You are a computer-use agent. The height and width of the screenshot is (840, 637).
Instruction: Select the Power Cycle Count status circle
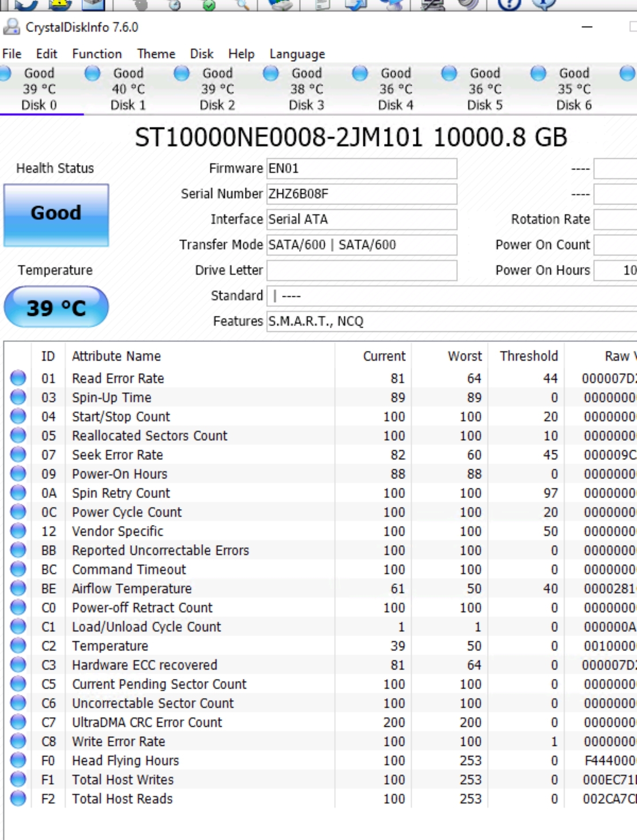pyautogui.click(x=18, y=511)
